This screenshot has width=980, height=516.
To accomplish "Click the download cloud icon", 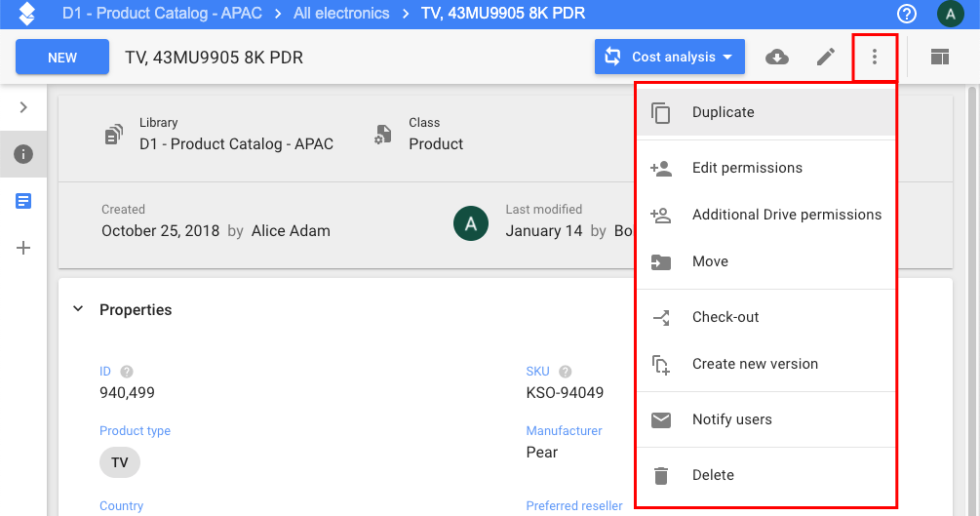I will coord(777,57).
